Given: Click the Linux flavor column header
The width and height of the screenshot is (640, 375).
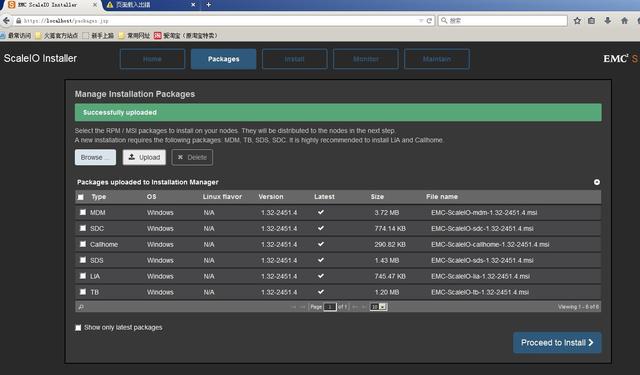Looking at the screenshot, I should 222,197.
